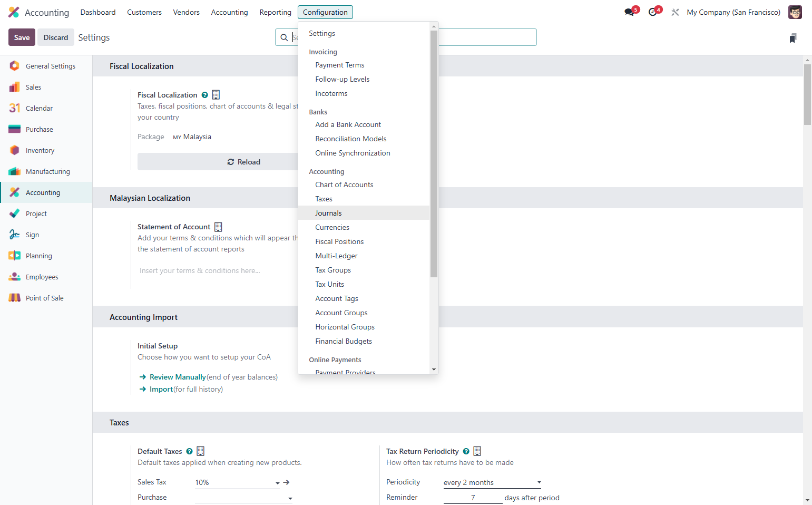Click company-specific icon beside Statement of Account

coord(218,227)
